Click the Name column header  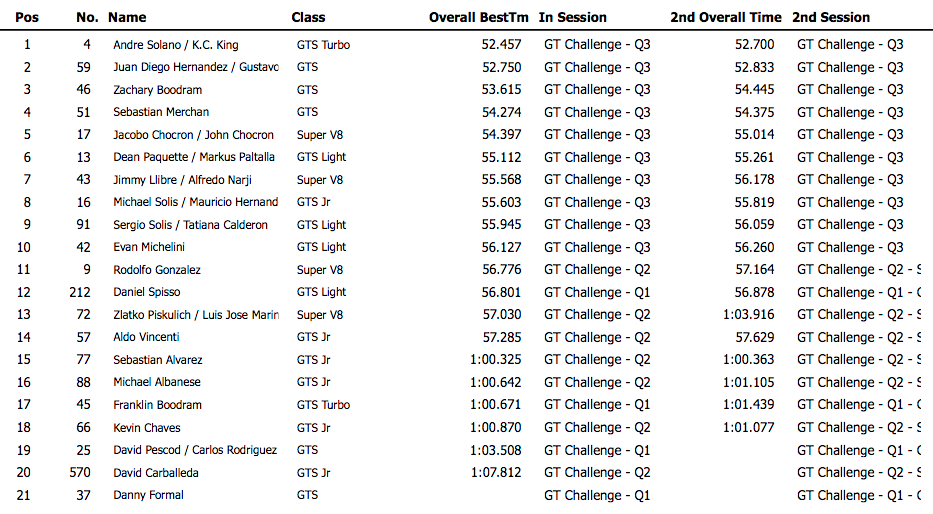click(x=127, y=17)
